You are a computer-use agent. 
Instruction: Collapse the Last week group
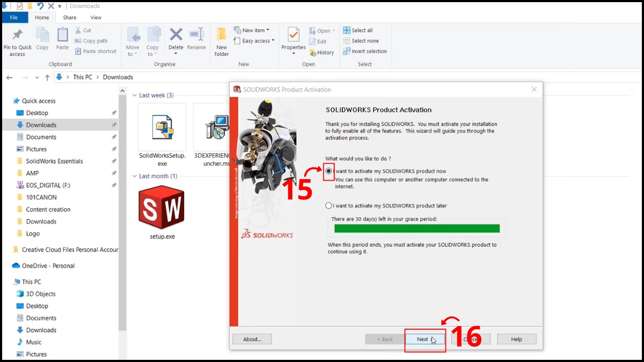coord(135,95)
